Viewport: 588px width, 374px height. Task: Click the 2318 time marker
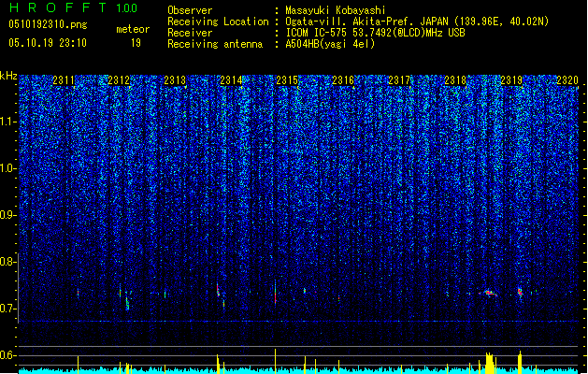(x=455, y=80)
